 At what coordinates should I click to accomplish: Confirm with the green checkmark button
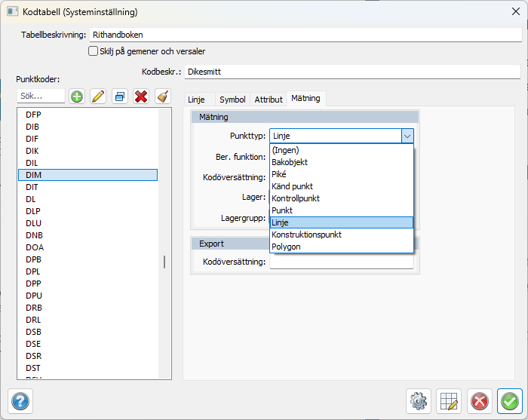coord(510,401)
